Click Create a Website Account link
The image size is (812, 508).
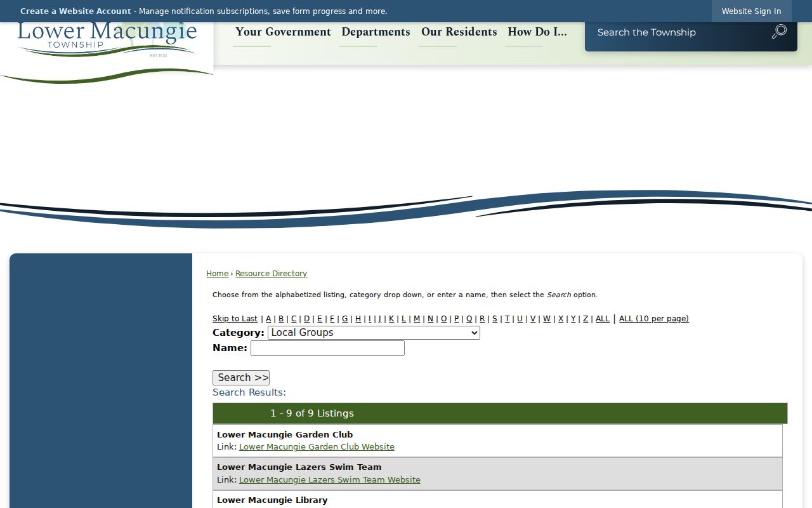pyautogui.click(x=75, y=11)
